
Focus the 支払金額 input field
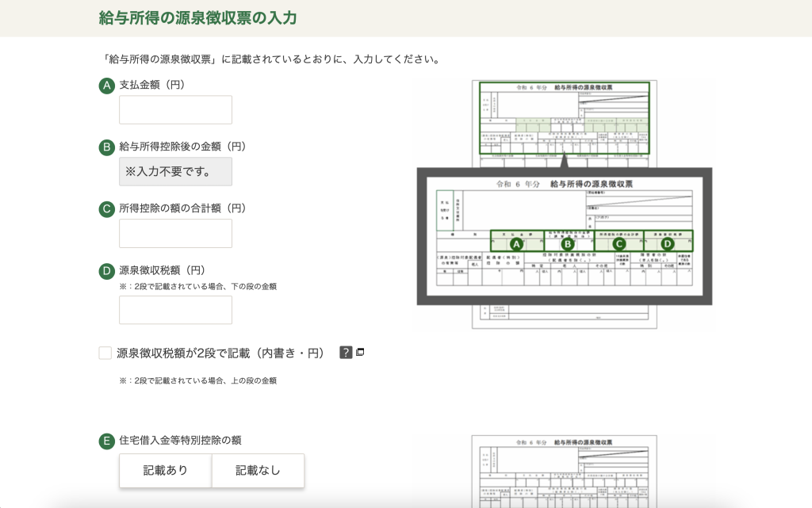click(x=175, y=110)
